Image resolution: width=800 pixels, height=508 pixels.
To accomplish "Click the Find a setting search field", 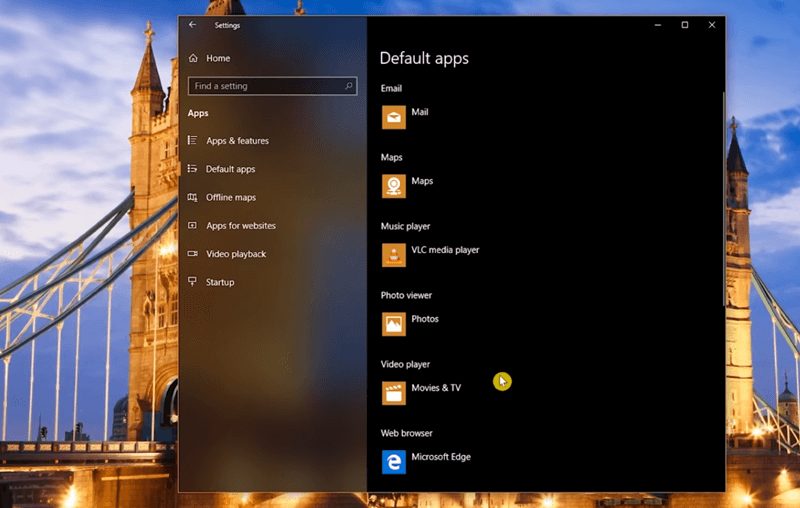I will 272,86.
